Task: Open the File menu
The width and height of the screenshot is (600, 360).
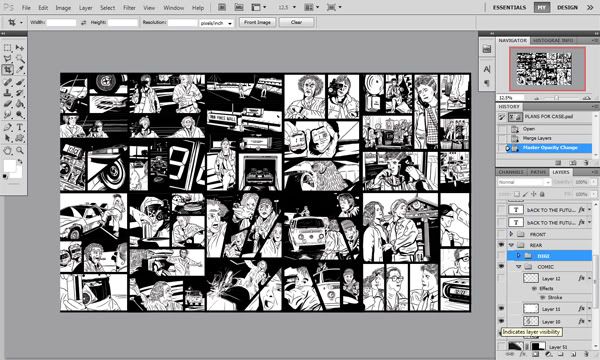Action: pyautogui.click(x=26, y=8)
